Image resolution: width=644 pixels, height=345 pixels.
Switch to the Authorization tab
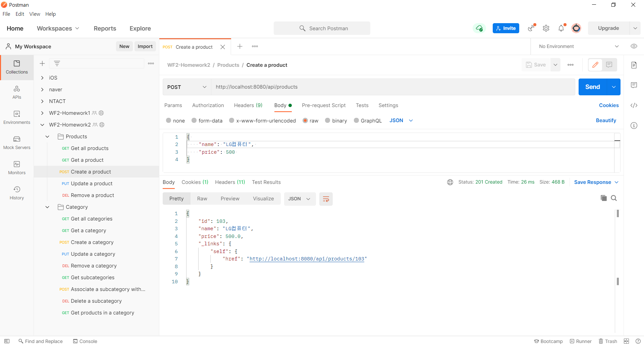click(x=208, y=105)
